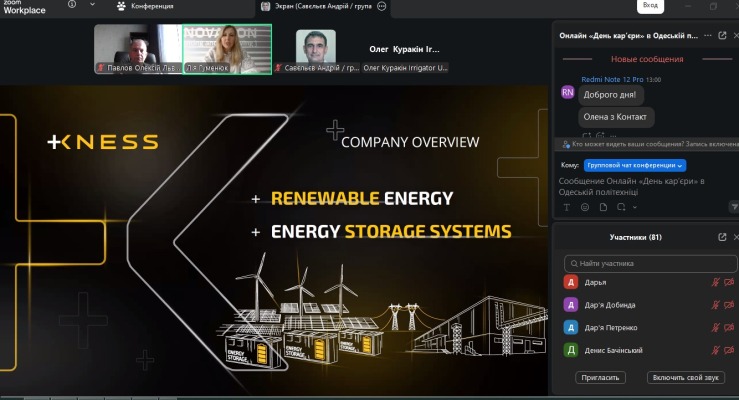Click the 'Олена з Контакт' chat message
739x400 pixels.
pyautogui.click(x=615, y=117)
